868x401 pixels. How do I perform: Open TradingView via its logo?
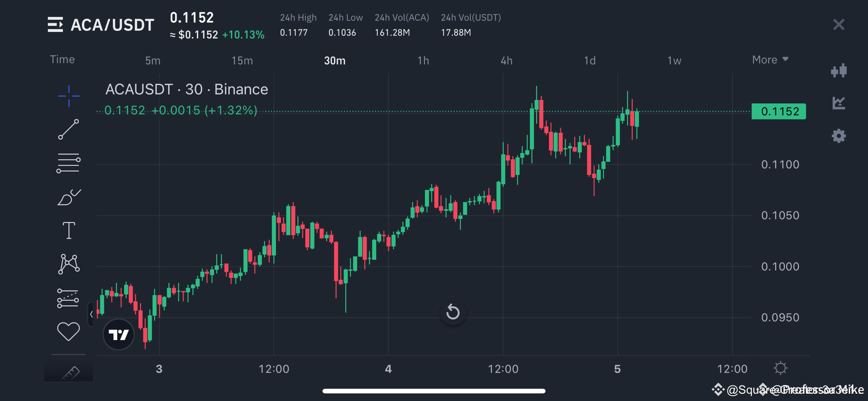tap(118, 334)
